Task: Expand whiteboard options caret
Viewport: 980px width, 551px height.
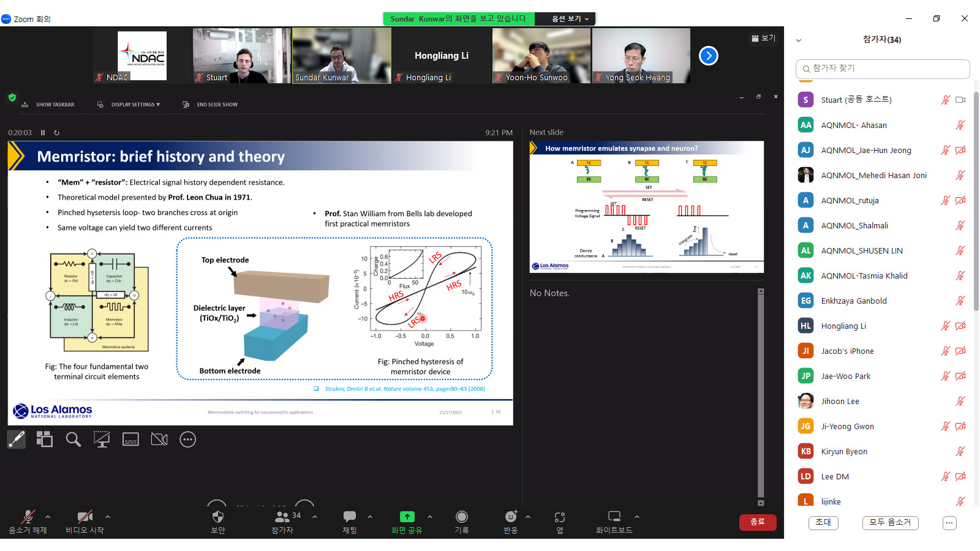Action: point(637,517)
